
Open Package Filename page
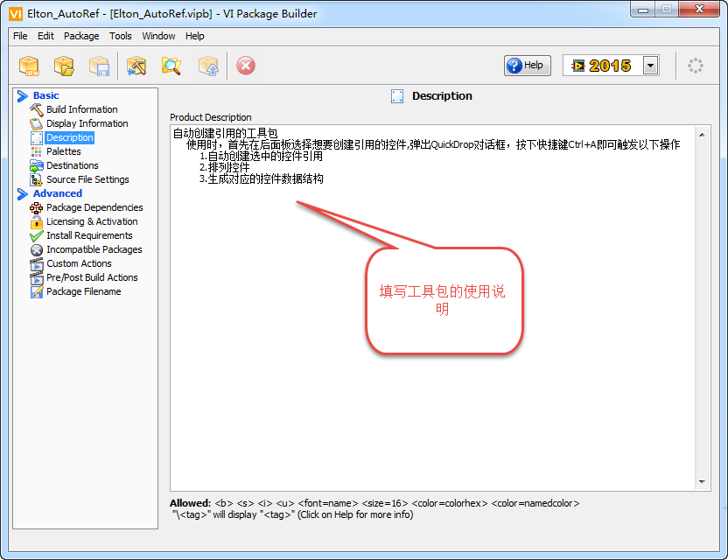click(x=84, y=291)
